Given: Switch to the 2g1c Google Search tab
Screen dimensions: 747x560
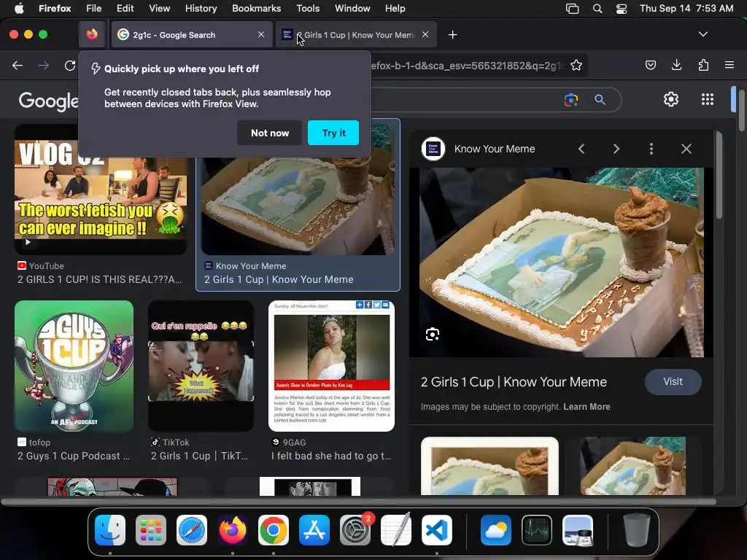Looking at the screenshot, I should point(192,35).
